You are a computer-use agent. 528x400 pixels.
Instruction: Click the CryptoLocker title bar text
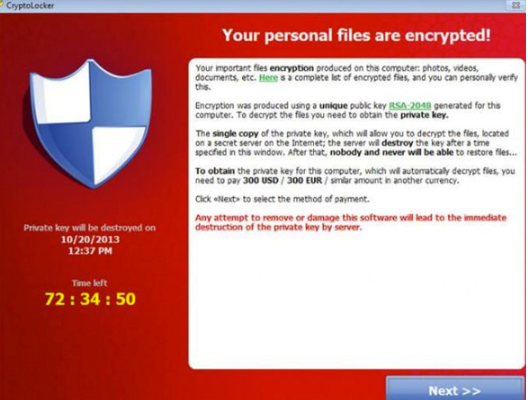[30, 5]
